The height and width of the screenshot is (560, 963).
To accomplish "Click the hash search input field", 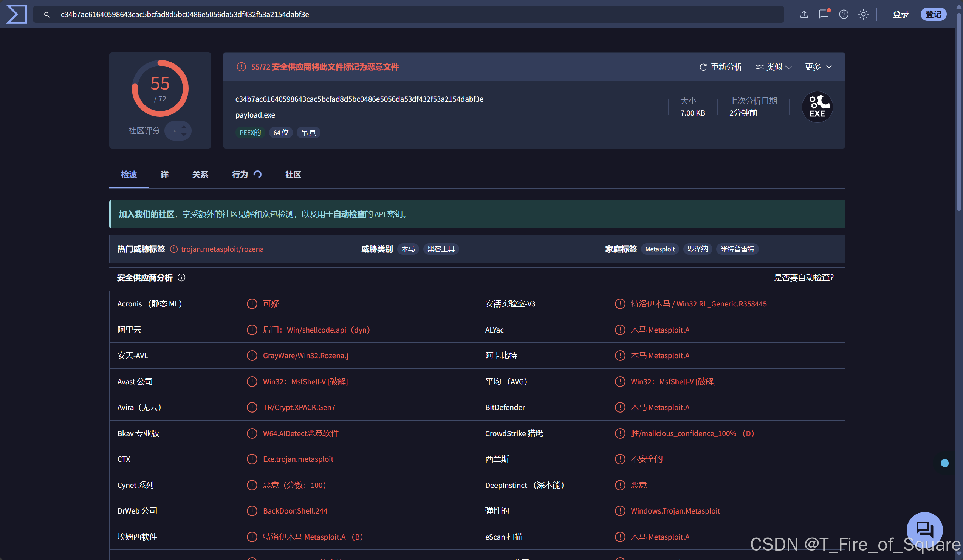I will (382, 14).
